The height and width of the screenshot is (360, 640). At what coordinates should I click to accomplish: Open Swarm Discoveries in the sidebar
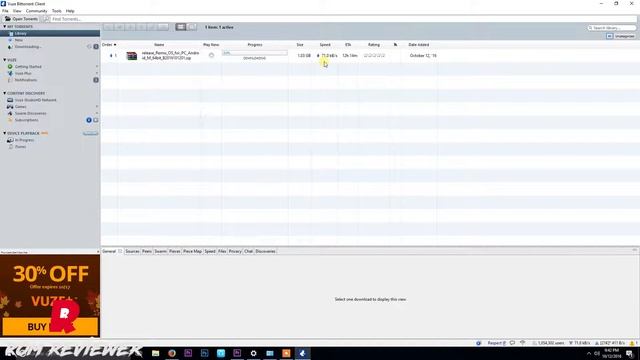(x=31, y=113)
